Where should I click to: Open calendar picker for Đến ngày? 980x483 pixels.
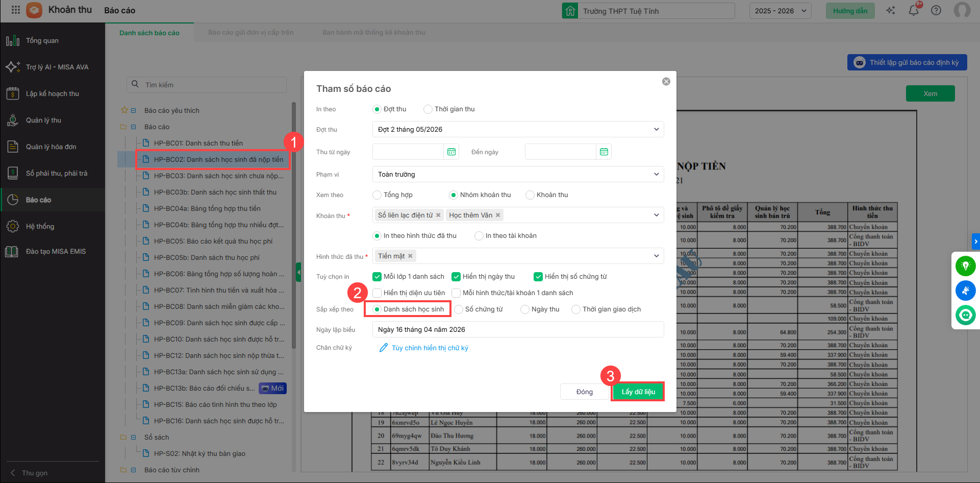point(604,152)
